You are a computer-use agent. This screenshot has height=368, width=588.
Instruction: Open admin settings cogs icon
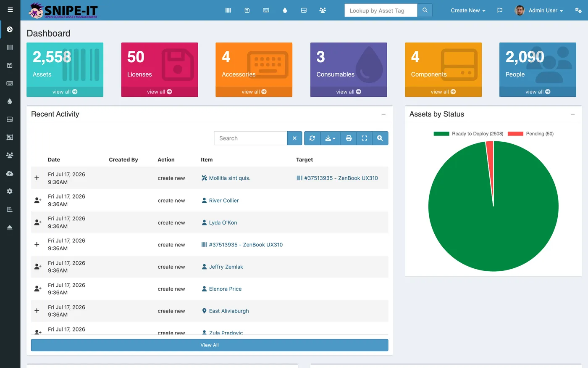pyautogui.click(x=578, y=10)
